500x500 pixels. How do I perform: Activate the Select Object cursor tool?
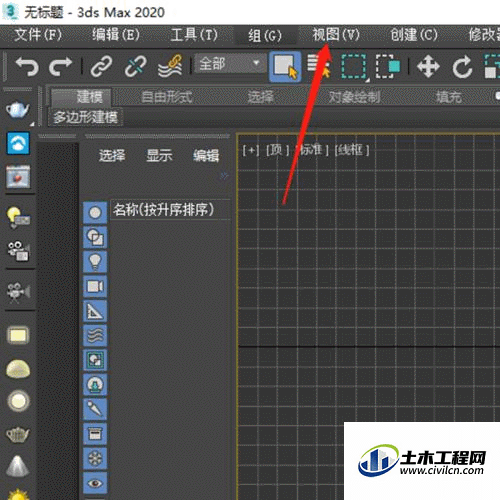point(285,66)
